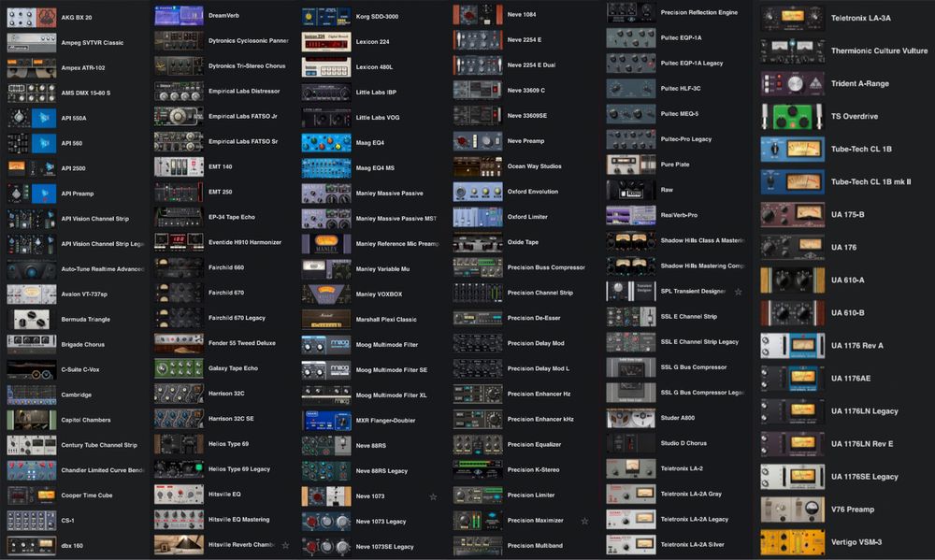This screenshot has height=560, width=935.
Task: Click the "Thermionic Culture Vulture" label
Action: [x=880, y=50]
